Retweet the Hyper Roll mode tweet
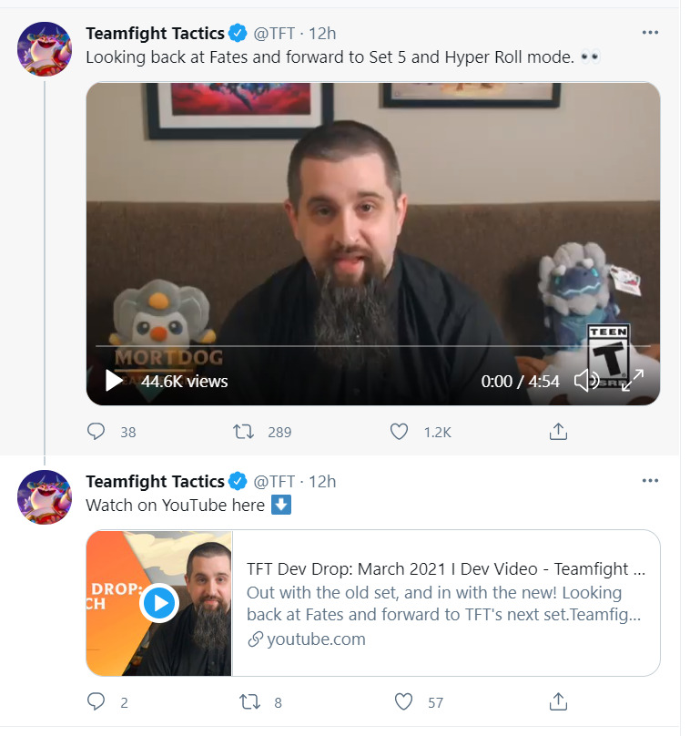This screenshot has width=700, height=736. pyautogui.click(x=244, y=432)
